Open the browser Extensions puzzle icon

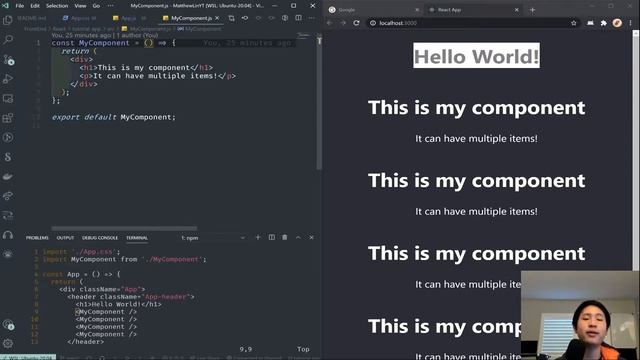point(604,23)
